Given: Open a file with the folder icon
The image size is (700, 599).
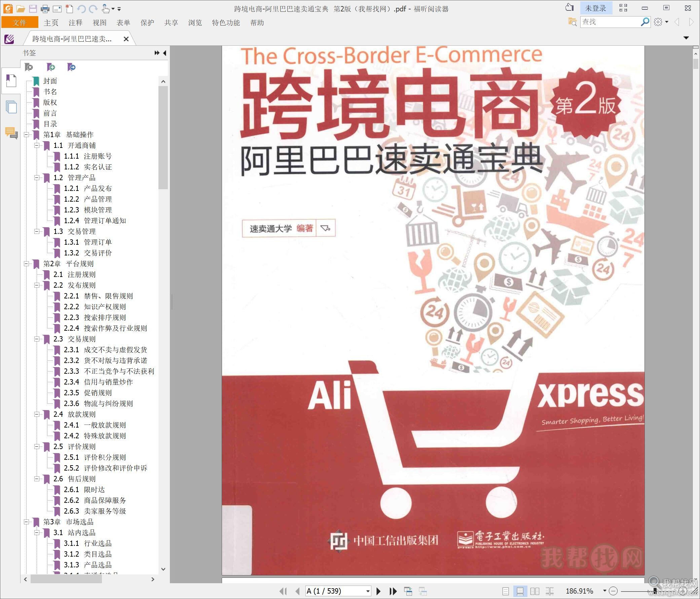Looking at the screenshot, I should click(21, 8).
